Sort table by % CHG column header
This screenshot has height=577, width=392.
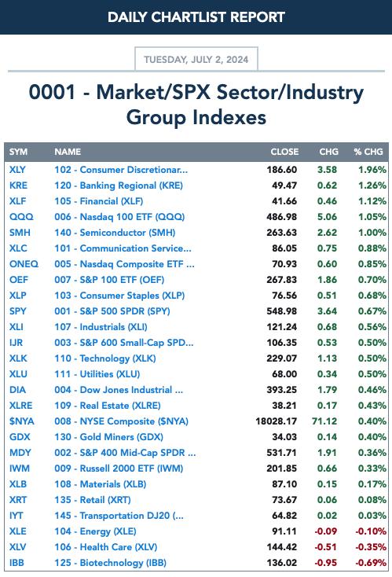pos(368,152)
